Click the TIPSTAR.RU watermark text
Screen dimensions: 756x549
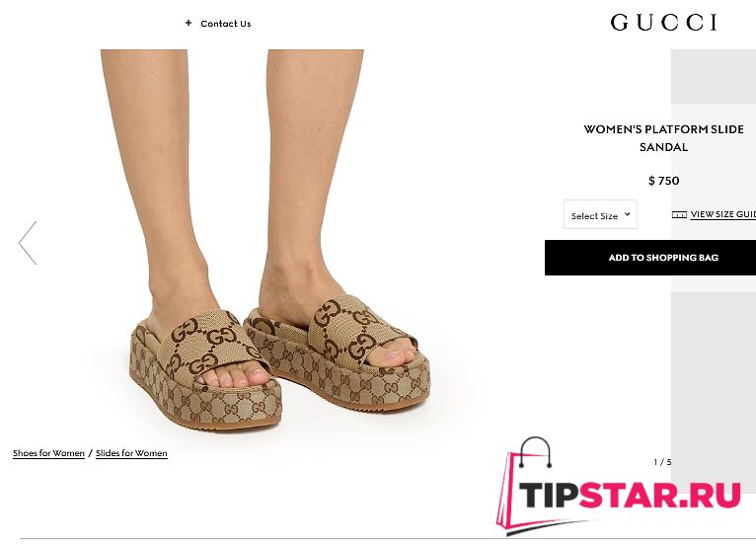[630, 495]
